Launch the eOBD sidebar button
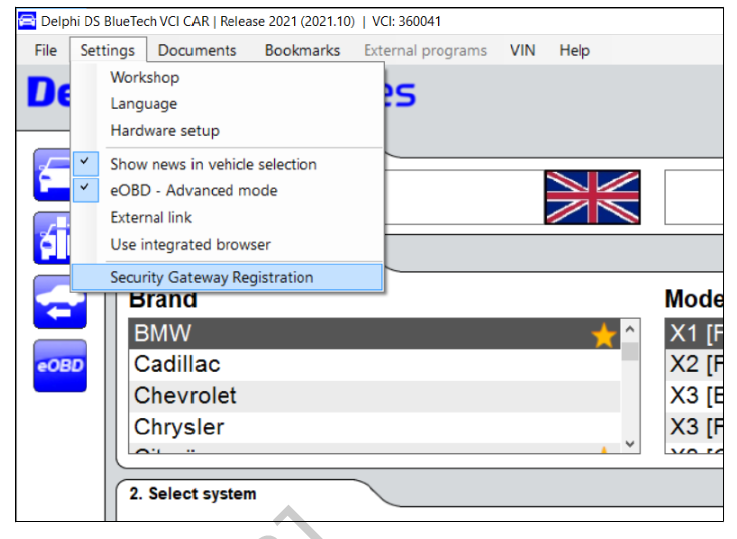The width and height of the screenshot is (737, 539). click(60, 366)
